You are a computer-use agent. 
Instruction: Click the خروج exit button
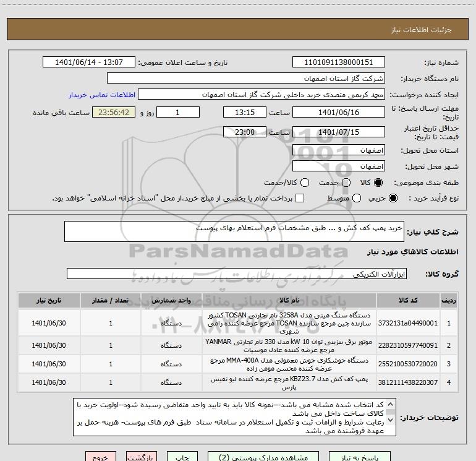coord(101,457)
